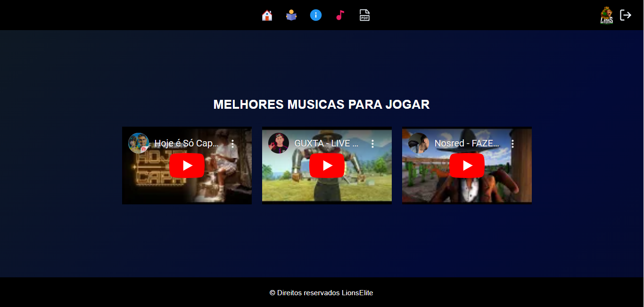The width and height of the screenshot is (644, 307).
Task: Open more options on Hoje é Só Cap video
Action: coord(232,143)
